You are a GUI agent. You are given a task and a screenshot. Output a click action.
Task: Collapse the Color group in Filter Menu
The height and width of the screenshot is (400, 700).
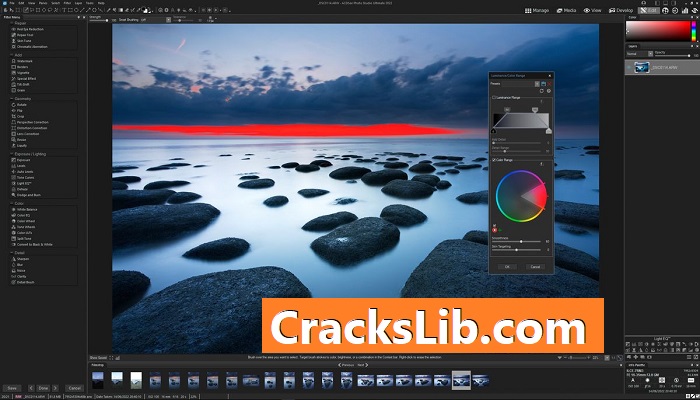tap(11, 204)
